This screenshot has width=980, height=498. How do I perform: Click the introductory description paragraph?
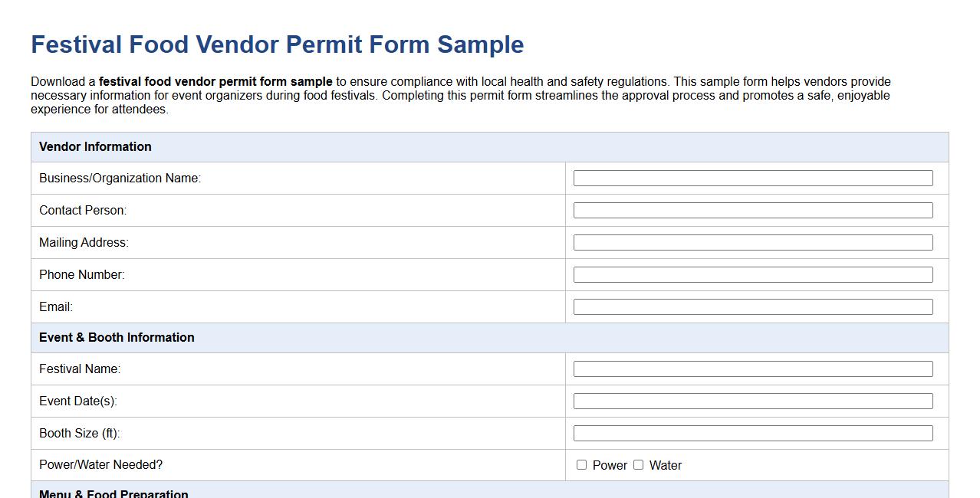[460, 95]
